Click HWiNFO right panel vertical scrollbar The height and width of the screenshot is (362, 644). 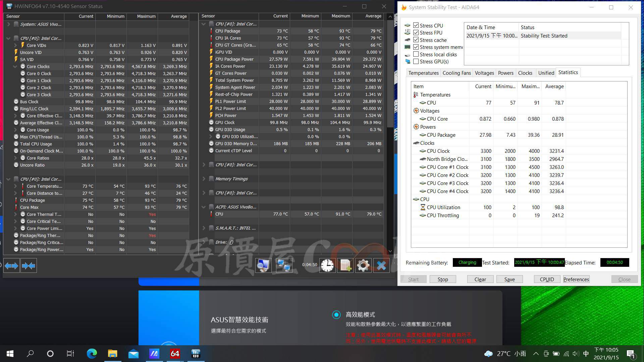(390, 74)
